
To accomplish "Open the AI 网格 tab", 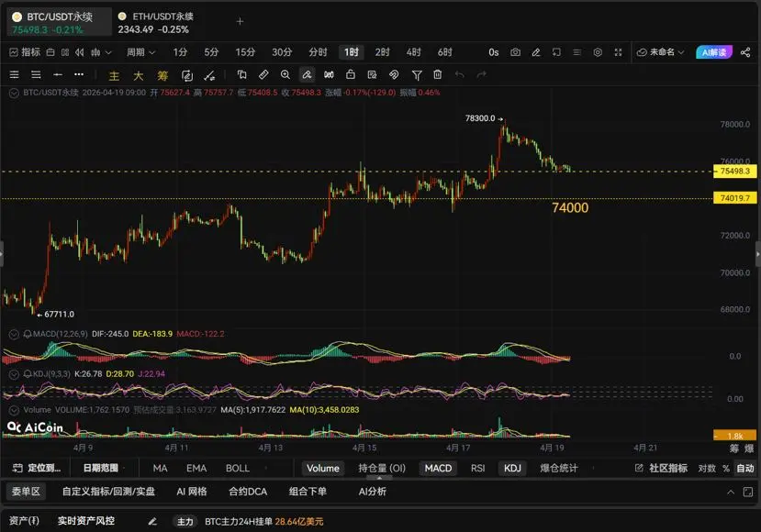I will click(192, 492).
